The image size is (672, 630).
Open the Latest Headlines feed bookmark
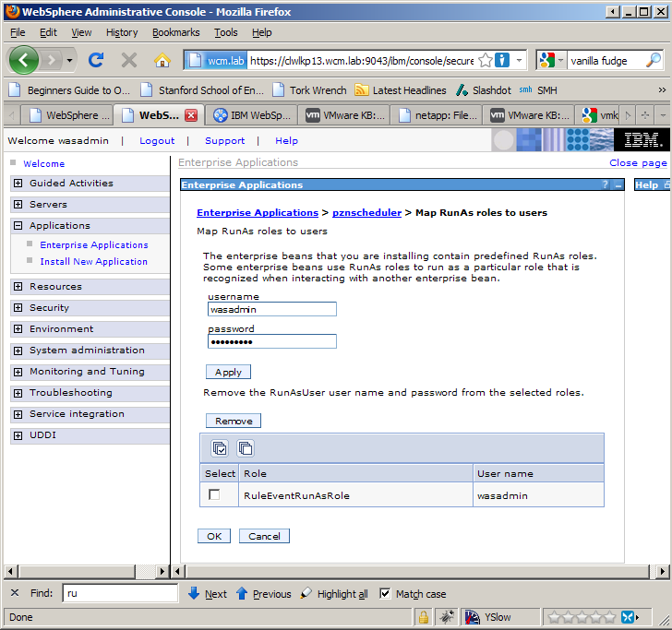click(x=401, y=90)
